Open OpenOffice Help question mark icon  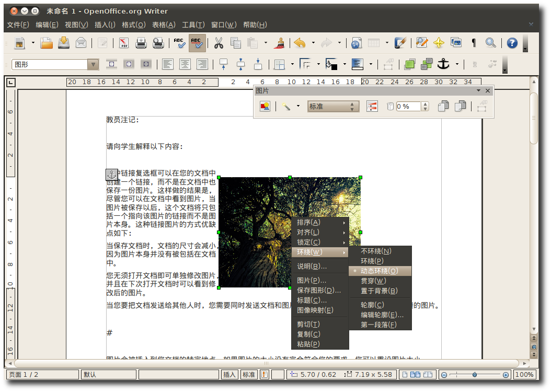coord(512,43)
